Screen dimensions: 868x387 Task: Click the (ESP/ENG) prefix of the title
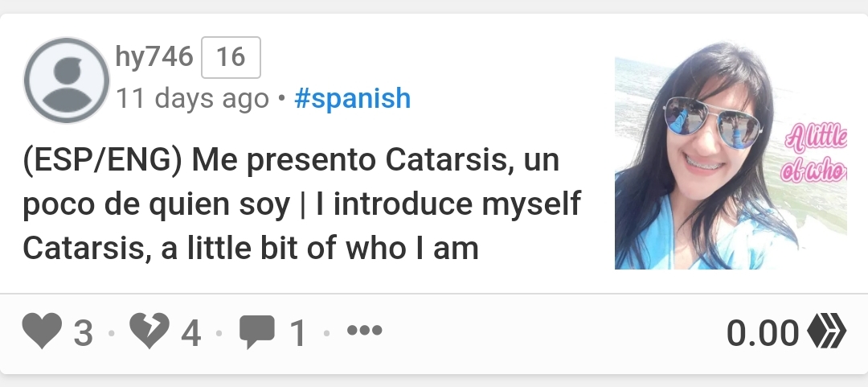tap(102, 159)
